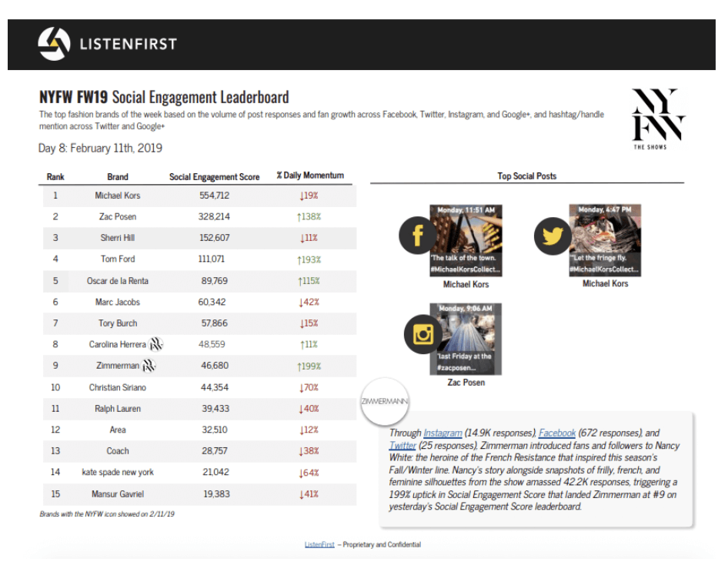Click the score 32,510

(215, 430)
